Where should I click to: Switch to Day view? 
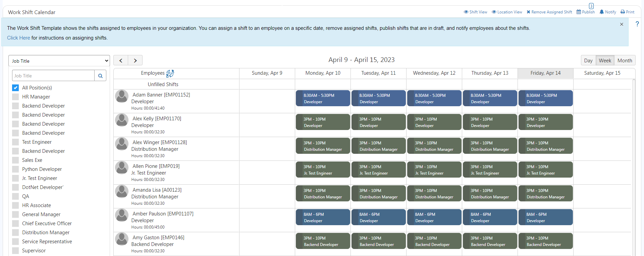click(x=588, y=61)
